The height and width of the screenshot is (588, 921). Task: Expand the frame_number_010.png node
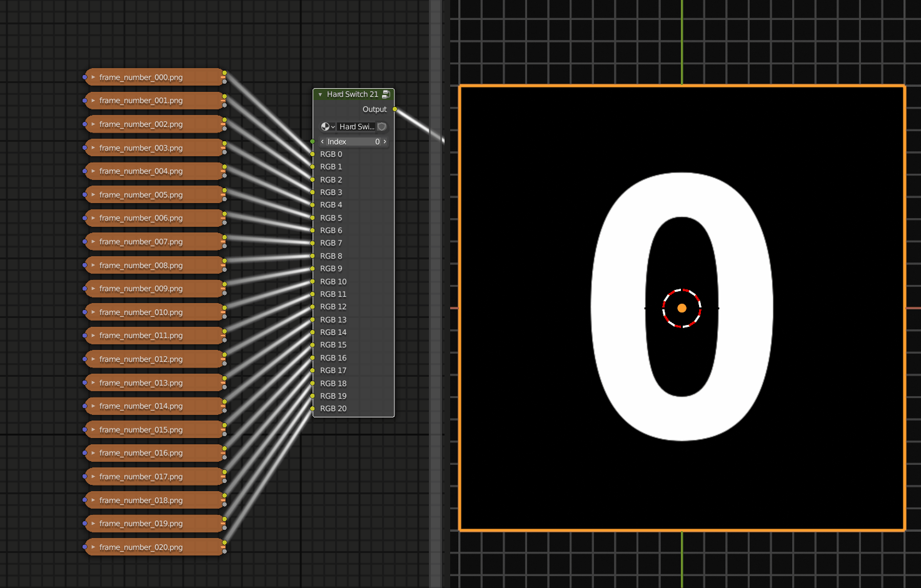(93, 312)
